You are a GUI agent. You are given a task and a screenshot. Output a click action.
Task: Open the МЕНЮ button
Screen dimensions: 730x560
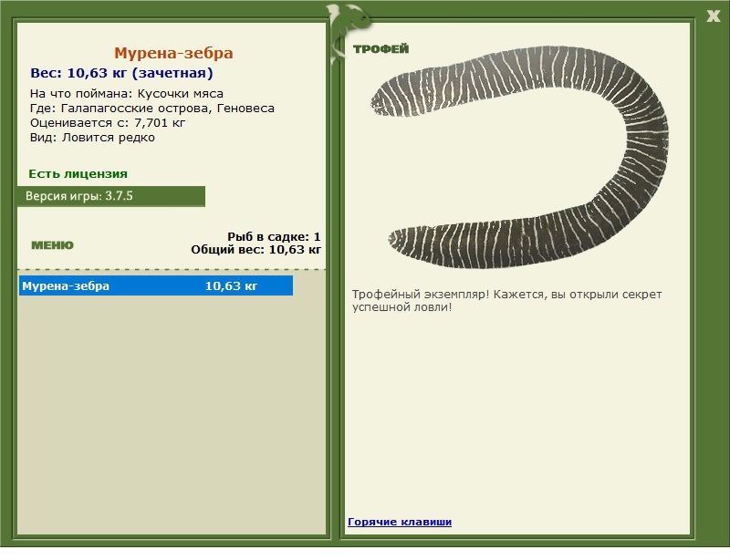tap(52, 245)
